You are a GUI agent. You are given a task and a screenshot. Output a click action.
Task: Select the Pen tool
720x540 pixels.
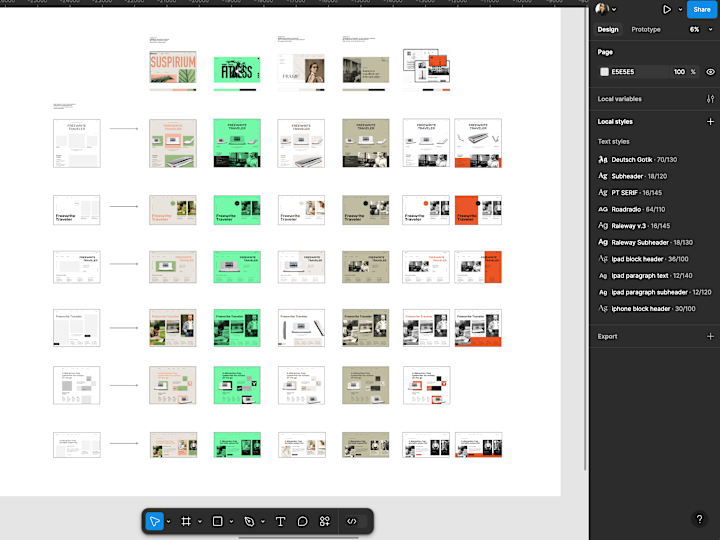(x=249, y=521)
